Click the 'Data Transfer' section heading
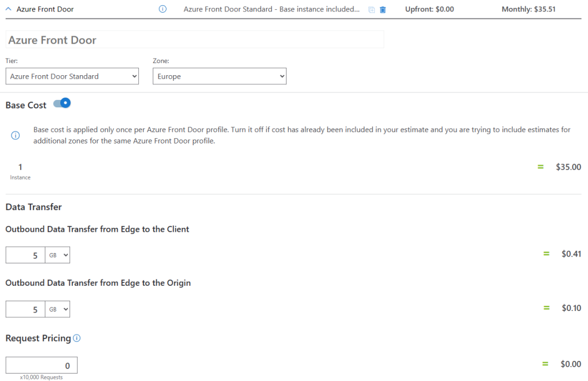The width and height of the screenshot is (588, 381). tap(34, 207)
